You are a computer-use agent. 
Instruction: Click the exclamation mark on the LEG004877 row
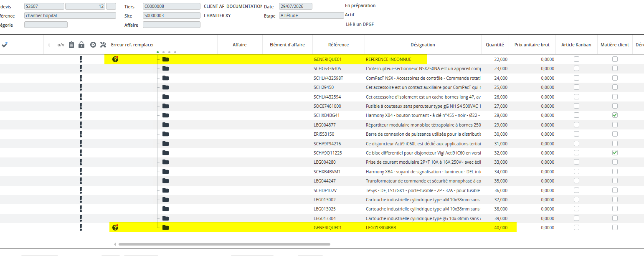point(81,124)
